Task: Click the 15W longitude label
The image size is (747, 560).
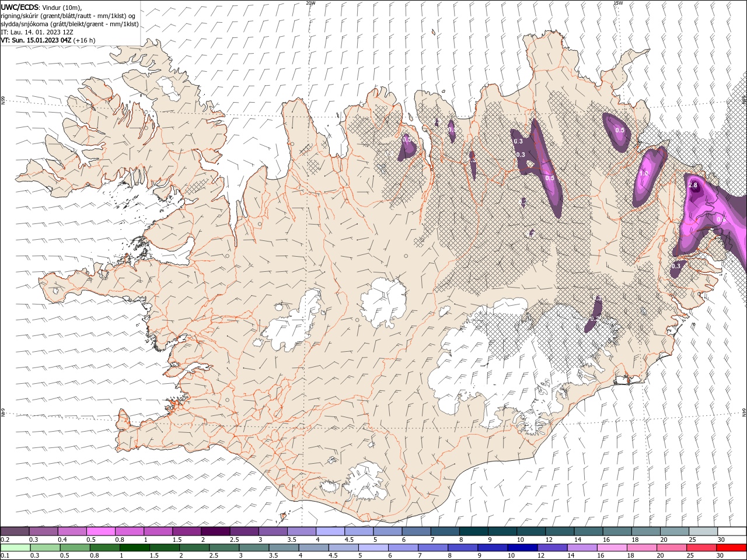Action: pos(617,3)
